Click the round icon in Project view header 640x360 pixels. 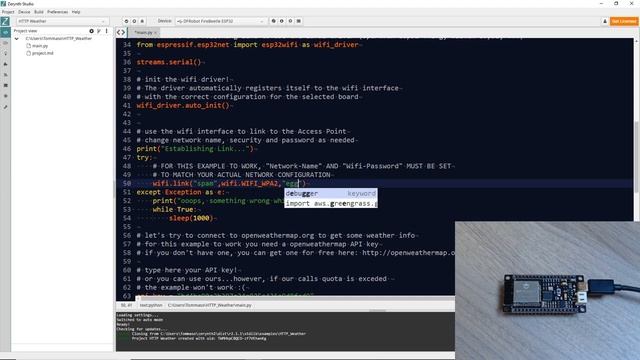(91, 31)
